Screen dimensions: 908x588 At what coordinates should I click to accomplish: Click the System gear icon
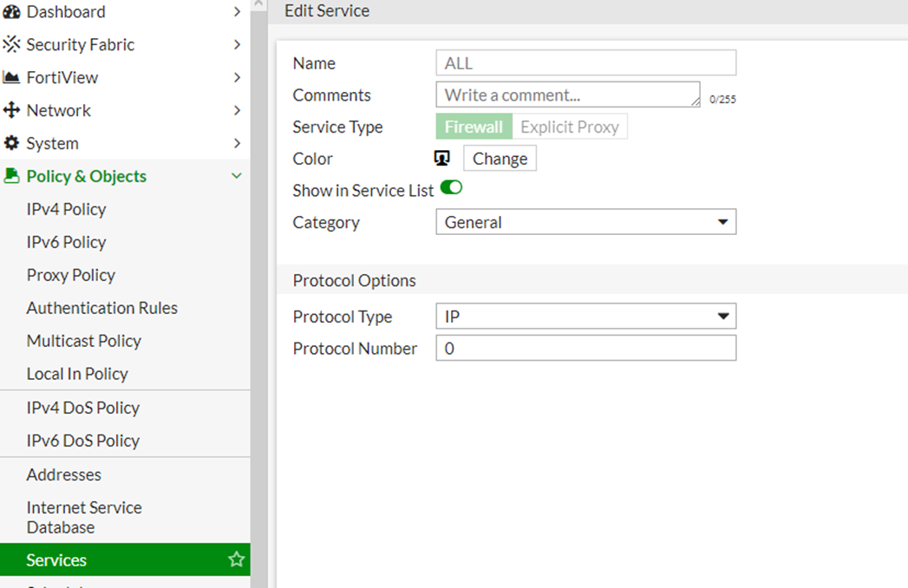(11, 143)
